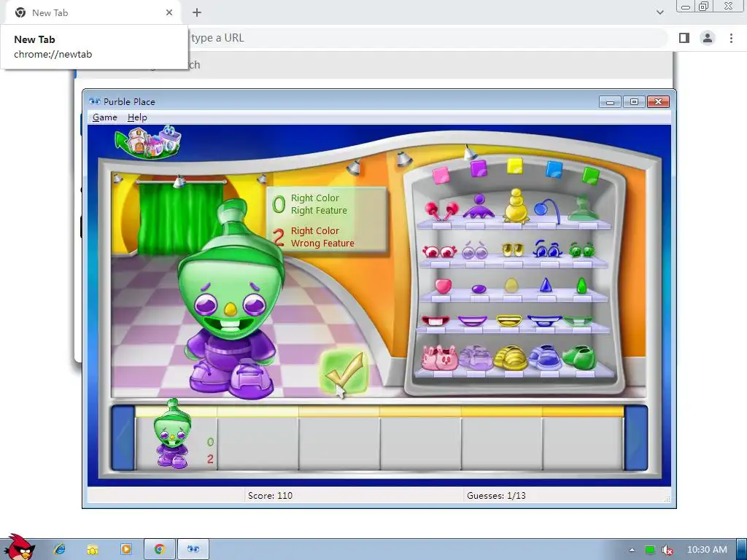The height and width of the screenshot is (560, 747).
Task: Click the first guess thumbnail in history
Action: 172,435
